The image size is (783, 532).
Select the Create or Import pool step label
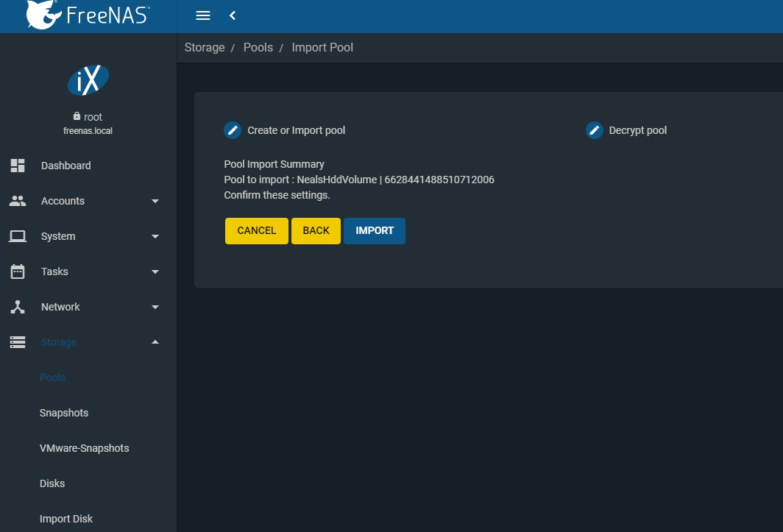[296, 130]
